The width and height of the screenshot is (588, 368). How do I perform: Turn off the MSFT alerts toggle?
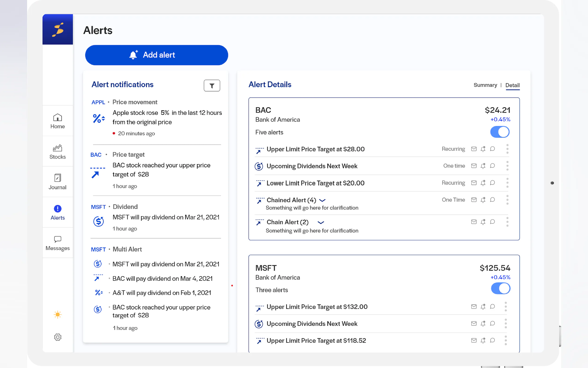coord(500,289)
